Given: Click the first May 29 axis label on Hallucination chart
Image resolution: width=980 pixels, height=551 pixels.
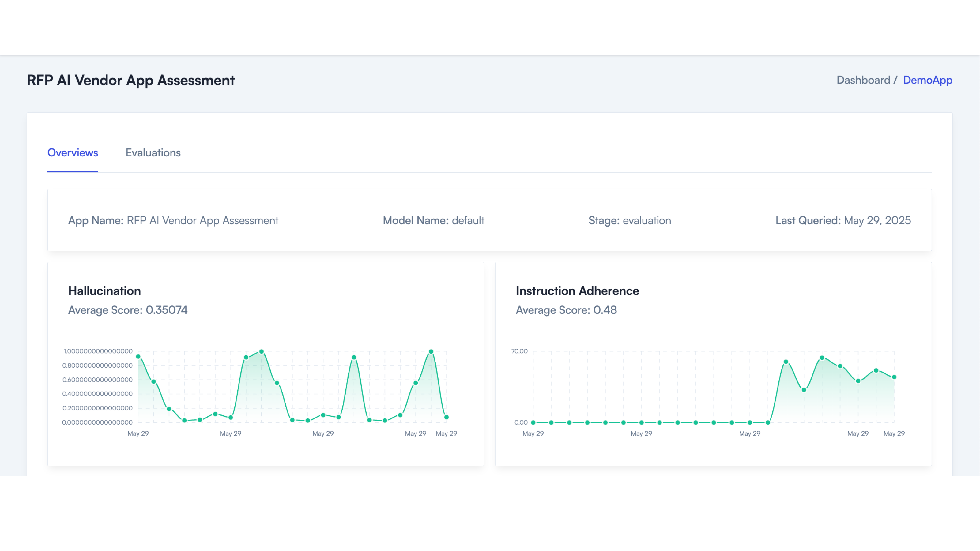Looking at the screenshot, I should pos(138,433).
